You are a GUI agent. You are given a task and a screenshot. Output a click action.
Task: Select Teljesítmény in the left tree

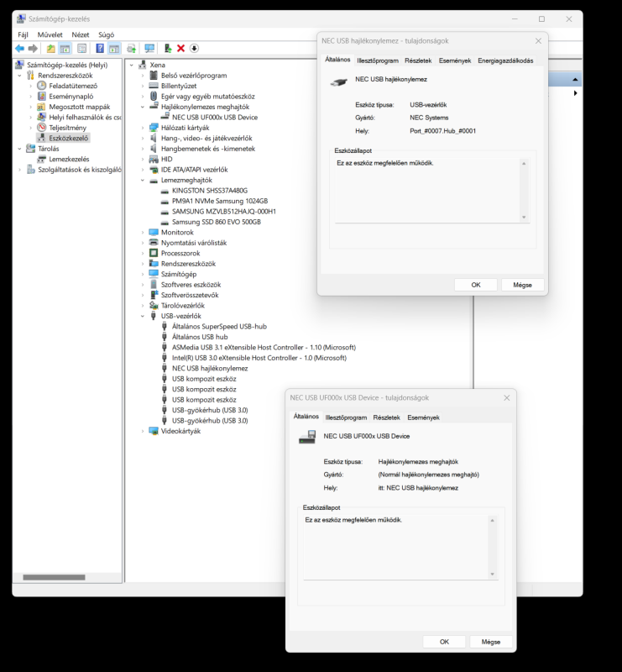pyautogui.click(x=67, y=128)
